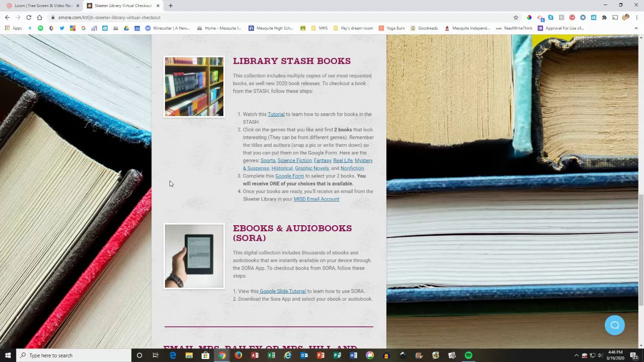Image resolution: width=644 pixels, height=362 pixels.
Task: Open the Nonfiction genre link
Action: 352,168
